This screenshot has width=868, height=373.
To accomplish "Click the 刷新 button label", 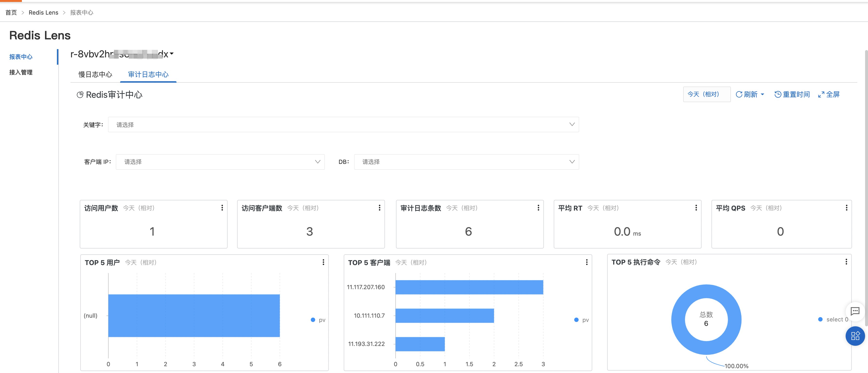I will (750, 94).
